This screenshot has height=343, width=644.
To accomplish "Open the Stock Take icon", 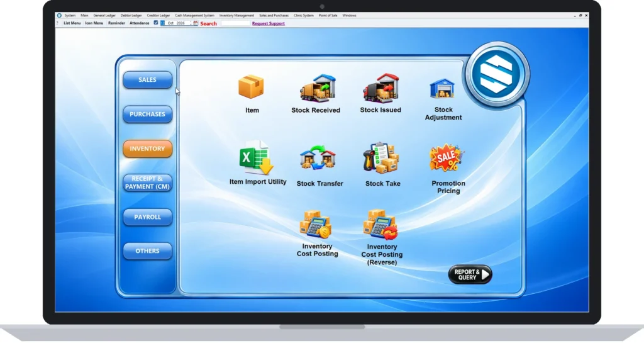I will pos(380,157).
